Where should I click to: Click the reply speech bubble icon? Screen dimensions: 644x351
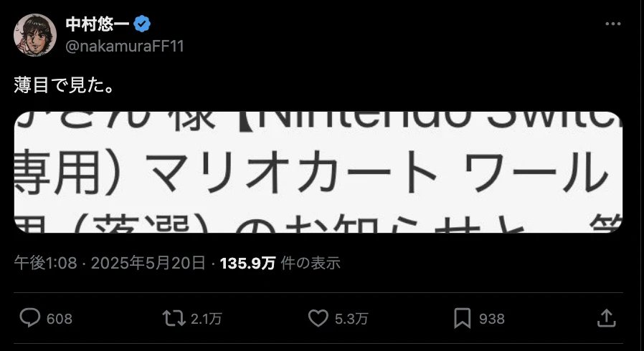[30, 319]
